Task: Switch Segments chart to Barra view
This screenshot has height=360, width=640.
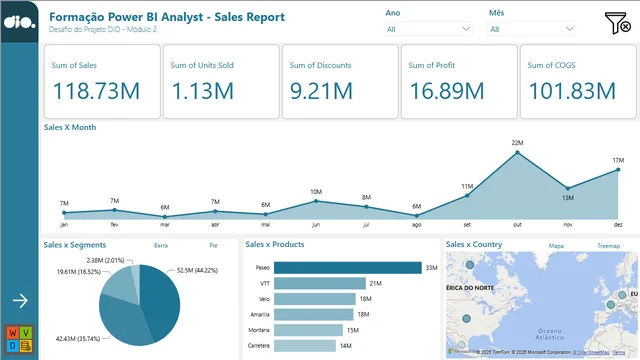Action: point(161,245)
